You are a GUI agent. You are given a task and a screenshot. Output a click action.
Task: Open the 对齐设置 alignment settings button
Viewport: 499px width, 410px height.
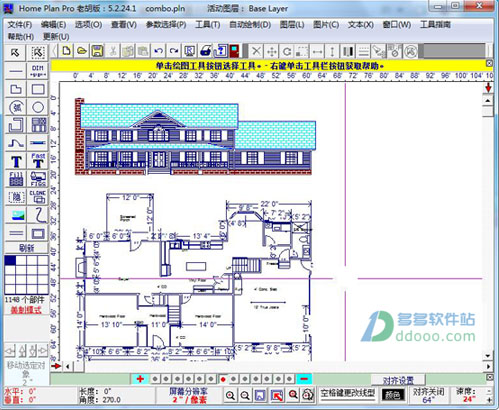(x=398, y=380)
